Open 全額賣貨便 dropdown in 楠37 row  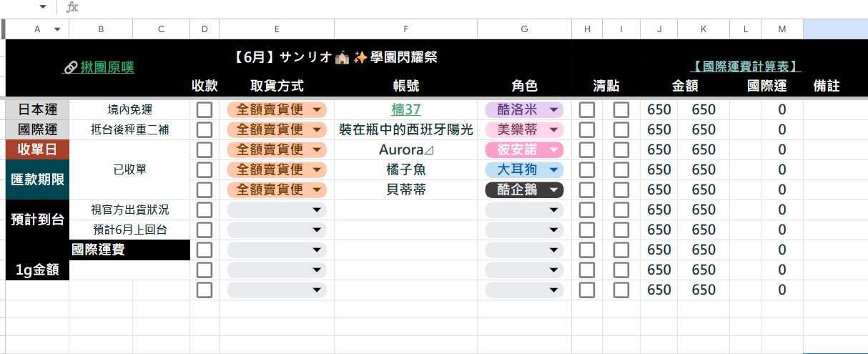[x=277, y=109]
